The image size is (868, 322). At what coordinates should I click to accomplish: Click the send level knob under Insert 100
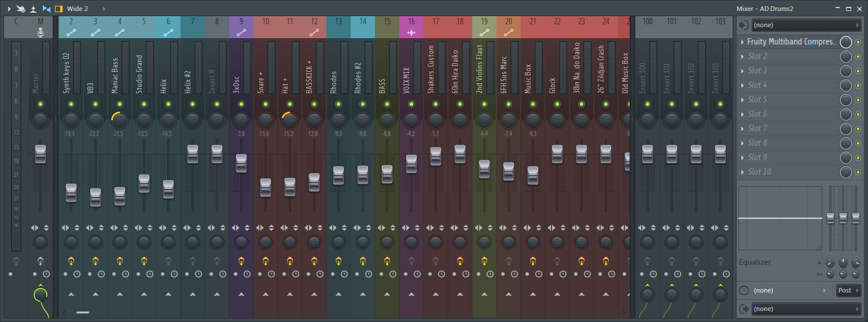pyautogui.click(x=648, y=294)
